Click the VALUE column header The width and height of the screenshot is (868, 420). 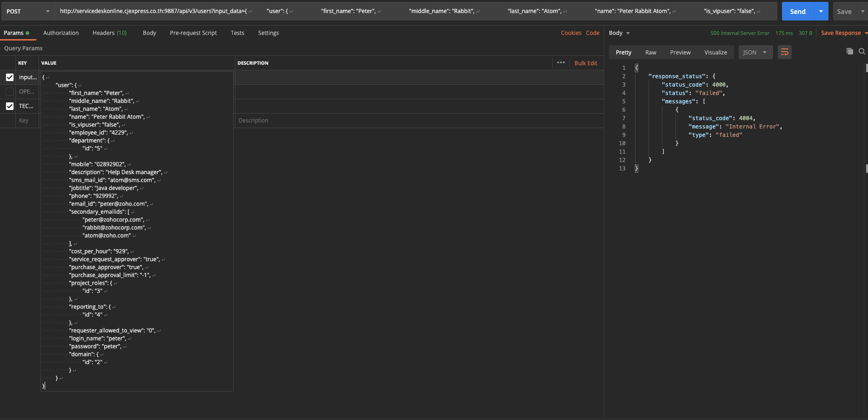coord(49,63)
